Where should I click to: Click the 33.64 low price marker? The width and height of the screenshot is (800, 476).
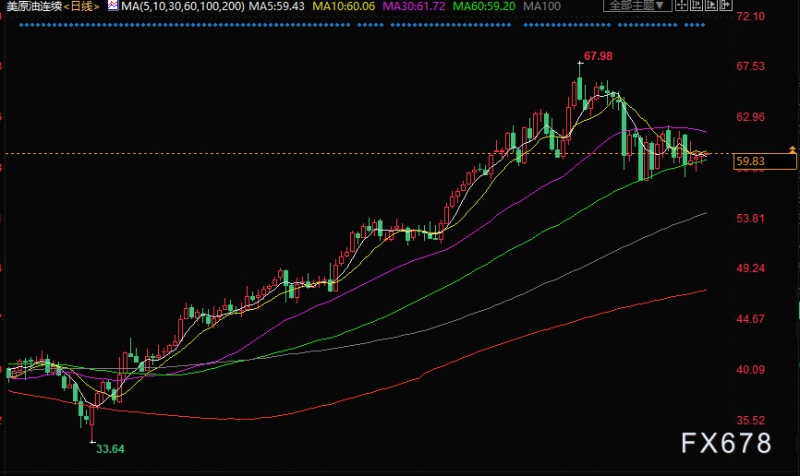pyautogui.click(x=110, y=449)
